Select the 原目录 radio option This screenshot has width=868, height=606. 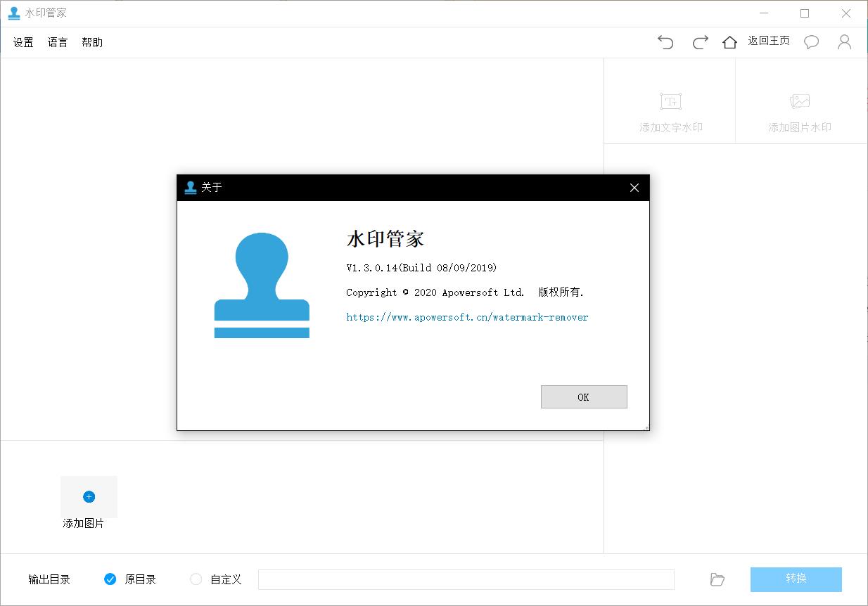tap(110, 579)
